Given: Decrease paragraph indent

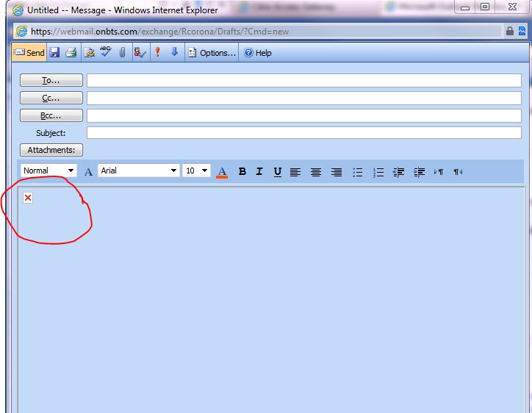Looking at the screenshot, I should [398, 172].
